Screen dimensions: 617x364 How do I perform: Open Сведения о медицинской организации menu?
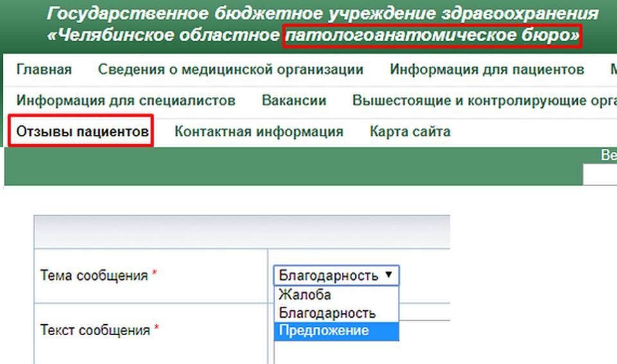tap(231, 69)
